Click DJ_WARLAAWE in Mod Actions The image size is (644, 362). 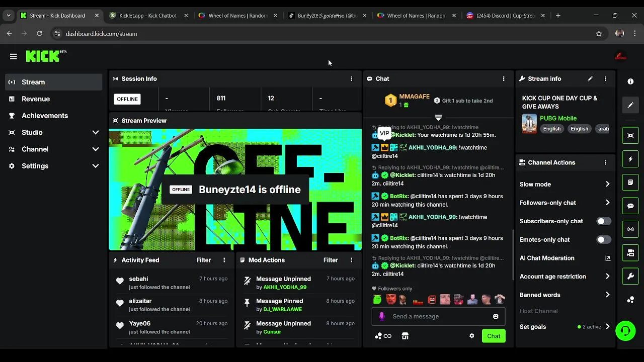(x=283, y=309)
